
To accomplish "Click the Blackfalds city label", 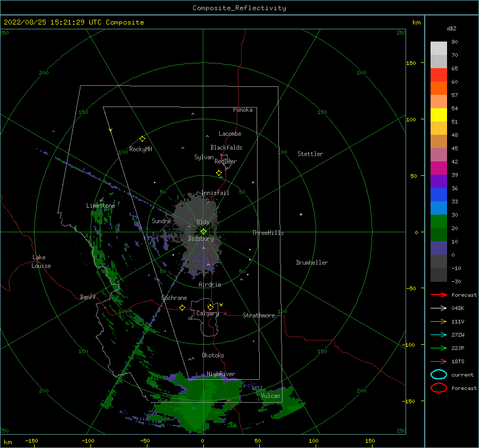I will point(226,148).
